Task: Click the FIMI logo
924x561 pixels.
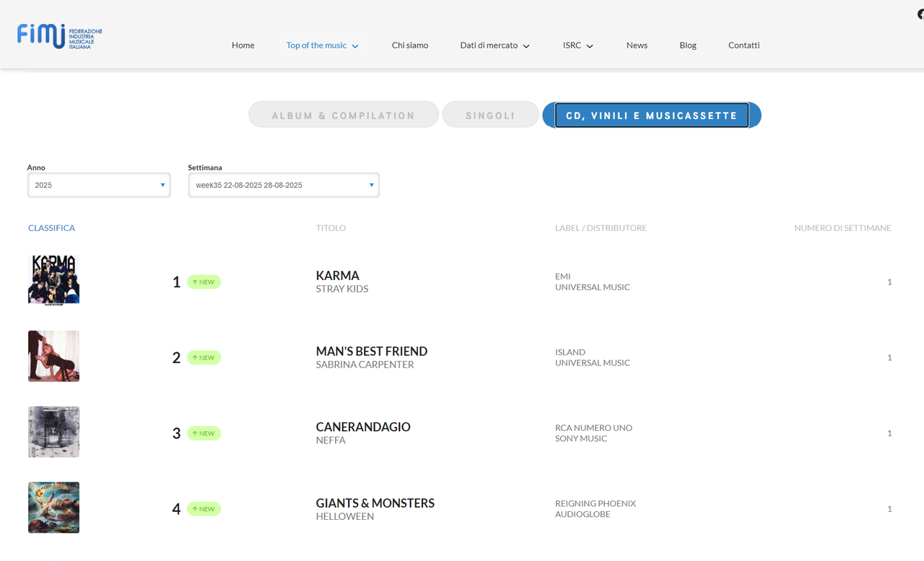Action: point(60,36)
